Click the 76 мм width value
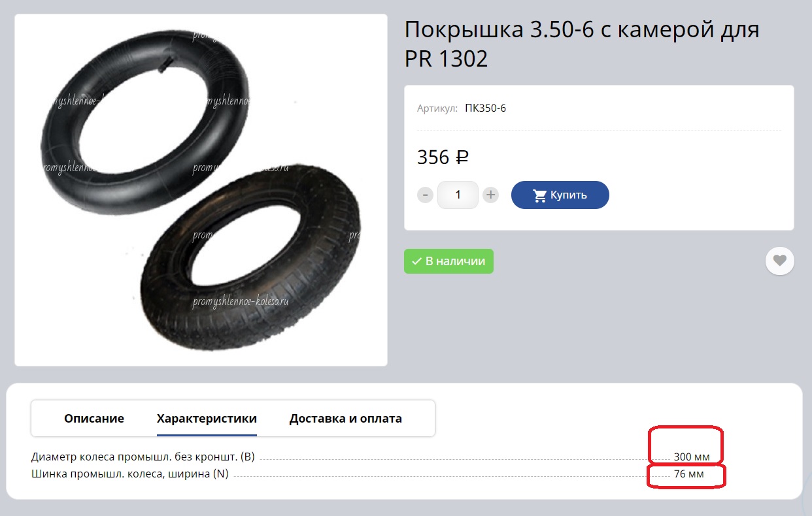Image resolution: width=812 pixels, height=516 pixels. click(689, 474)
